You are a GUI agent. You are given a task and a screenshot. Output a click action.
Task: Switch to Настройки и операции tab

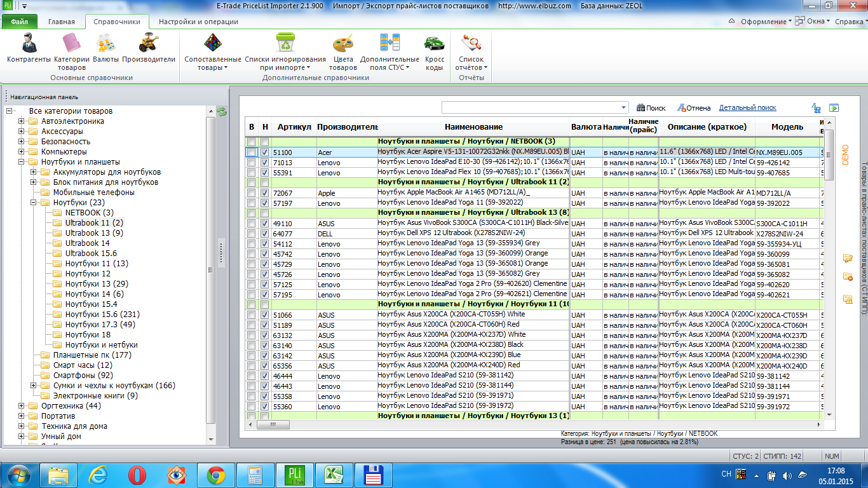(198, 22)
